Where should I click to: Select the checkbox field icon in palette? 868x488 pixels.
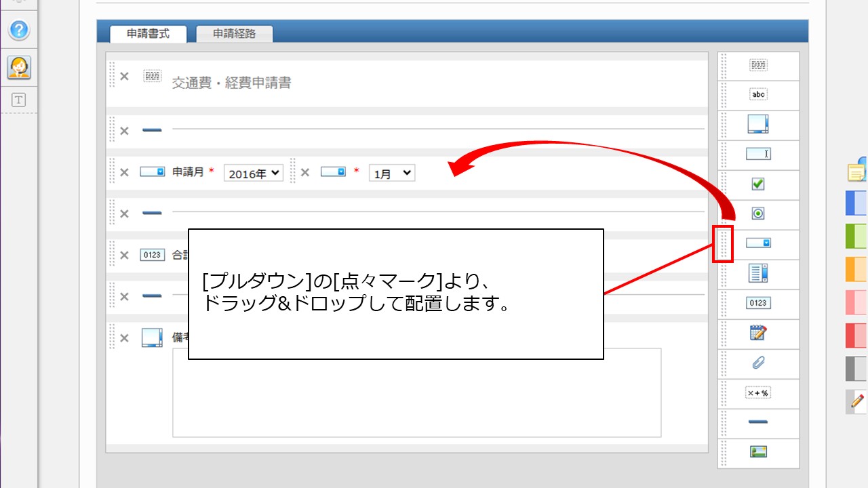758,184
